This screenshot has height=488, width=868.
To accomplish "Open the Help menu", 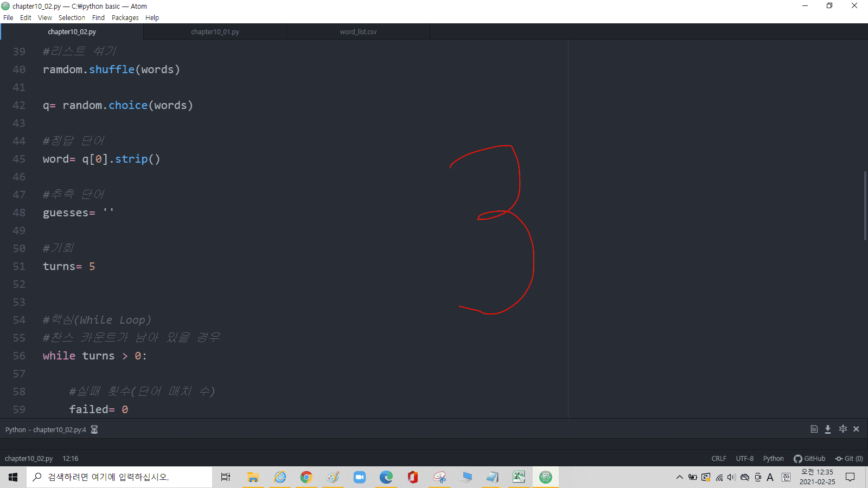I will coord(152,17).
